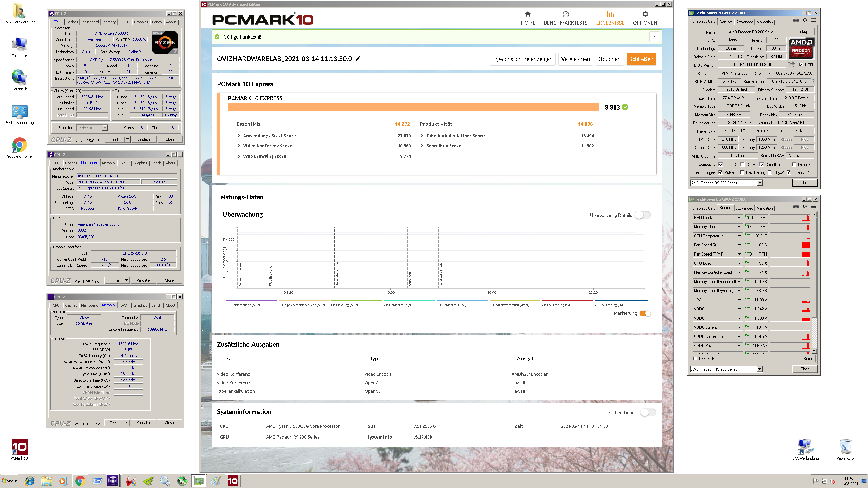Expand Video Konferenz Score row

point(239,146)
